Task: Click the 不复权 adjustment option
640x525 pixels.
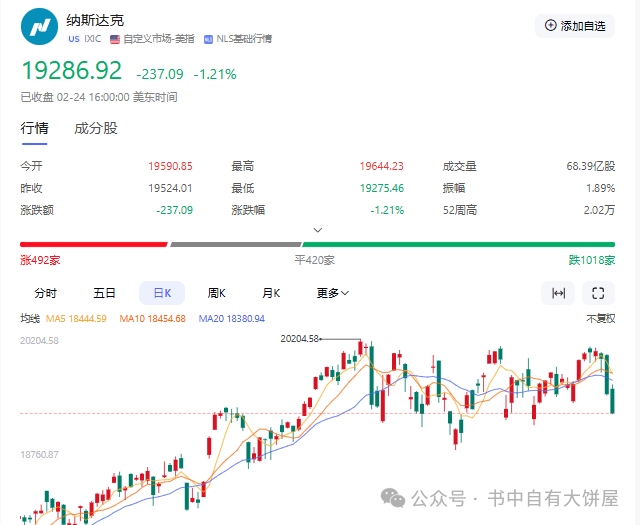Action: coord(601,318)
